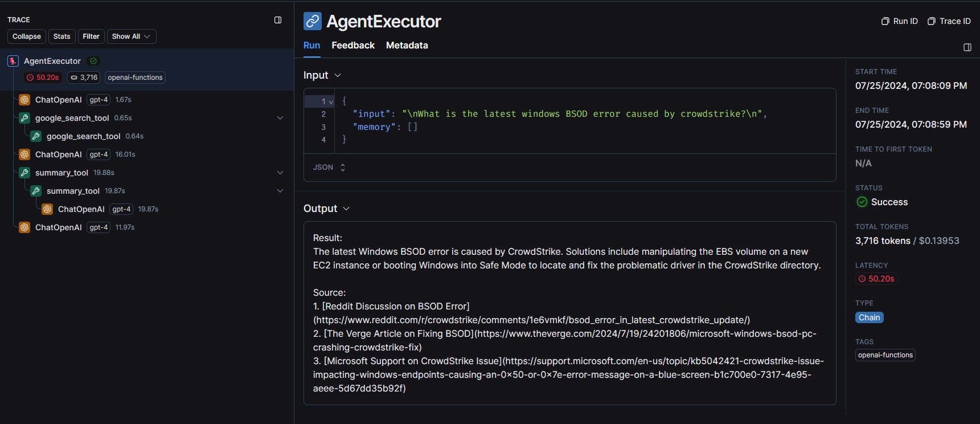The width and height of the screenshot is (980, 424).
Task: Click the 3,716 token count badge
Action: click(84, 78)
